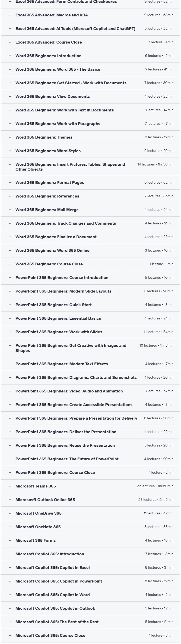Click the '3 lectures • 19min' text
The height and width of the screenshot is (644, 181).
point(159,137)
